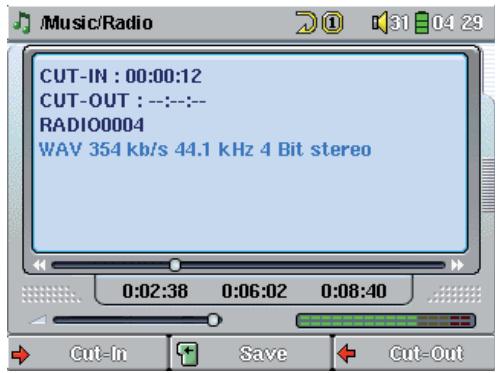498x373 pixels.
Task: Click the CUT-OUT : --:--:-- line
Action: click(123, 100)
